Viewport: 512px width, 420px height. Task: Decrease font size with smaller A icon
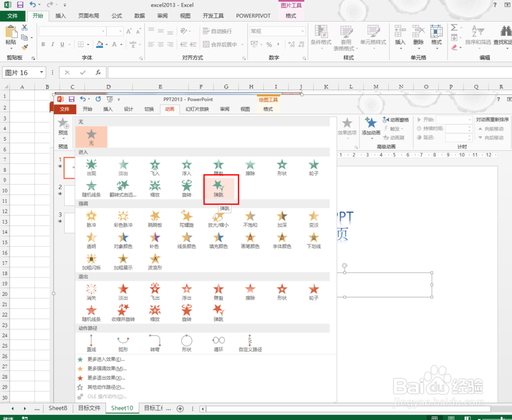pyautogui.click(x=138, y=31)
